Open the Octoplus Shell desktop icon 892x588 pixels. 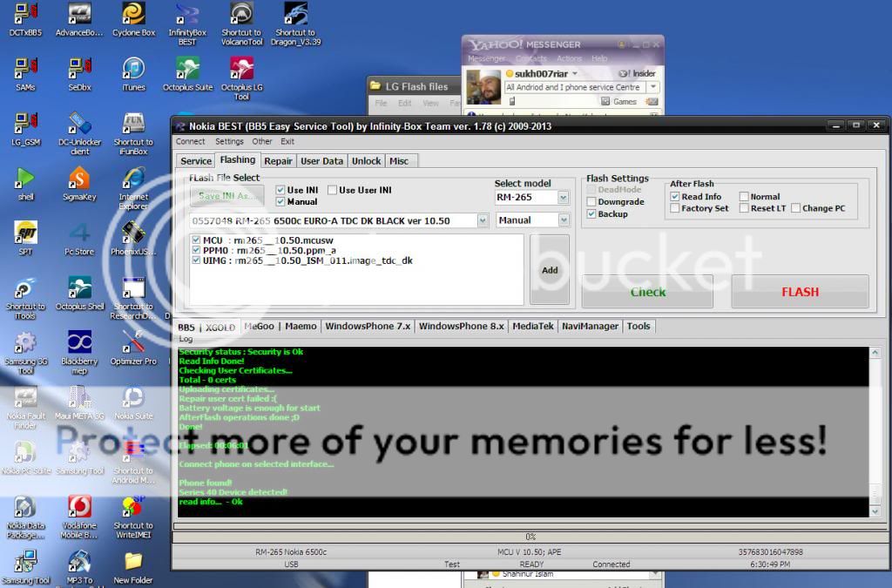[x=79, y=293]
